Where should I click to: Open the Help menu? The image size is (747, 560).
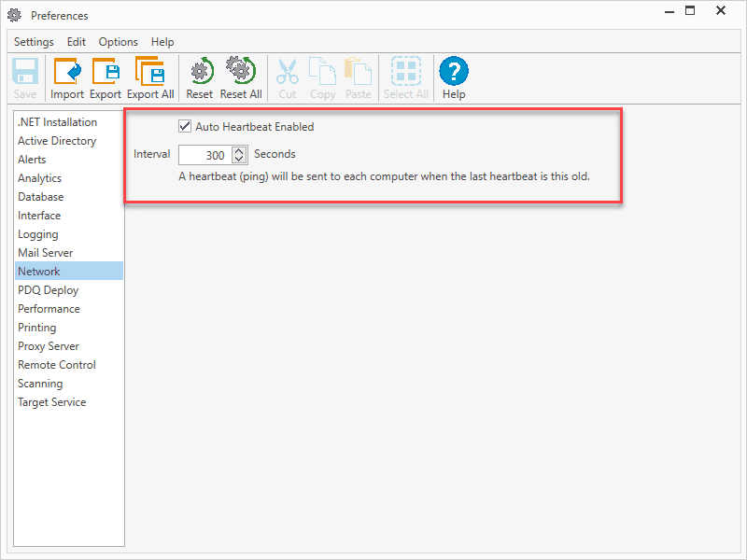click(x=162, y=42)
